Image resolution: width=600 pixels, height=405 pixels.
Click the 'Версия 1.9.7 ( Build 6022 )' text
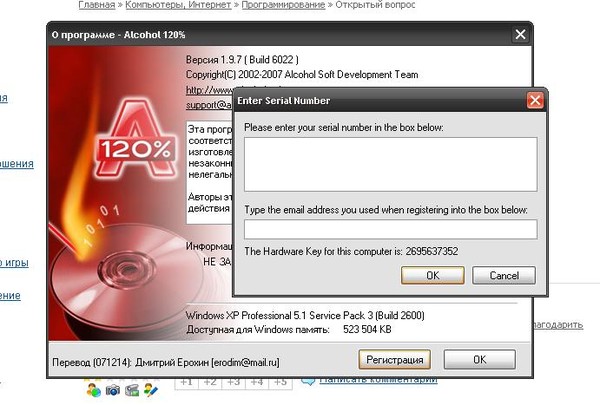pyautogui.click(x=242, y=60)
